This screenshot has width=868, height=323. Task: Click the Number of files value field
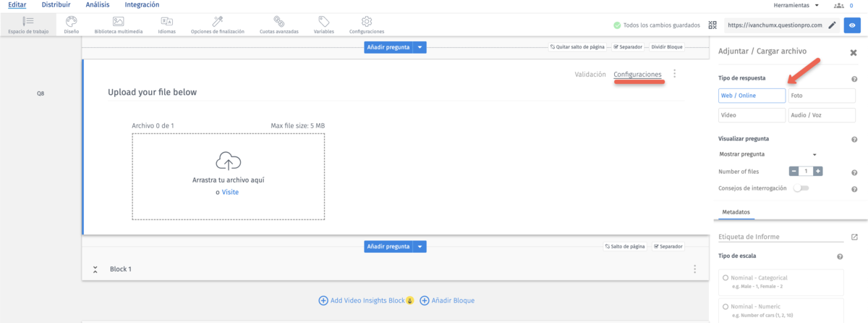click(806, 172)
